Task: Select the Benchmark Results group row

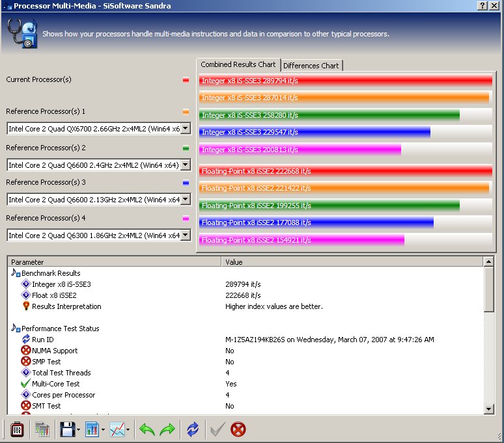Action: (x=245, y=273)
